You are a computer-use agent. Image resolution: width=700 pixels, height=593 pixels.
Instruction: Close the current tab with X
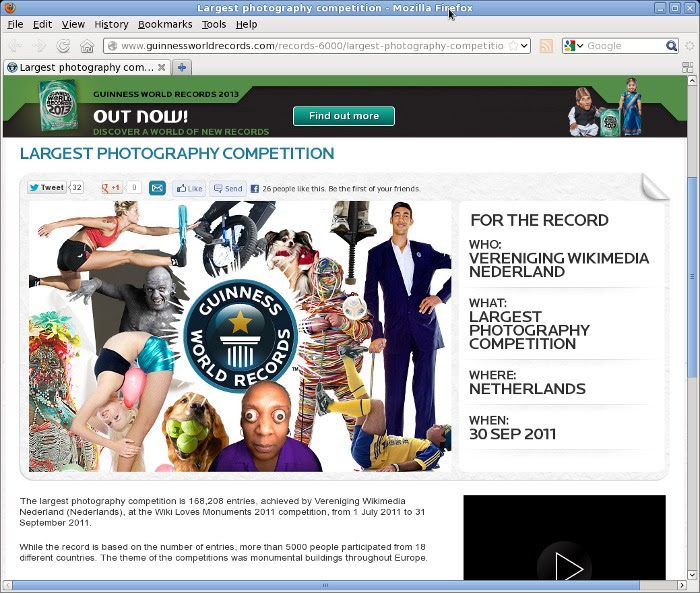[162, 67]
